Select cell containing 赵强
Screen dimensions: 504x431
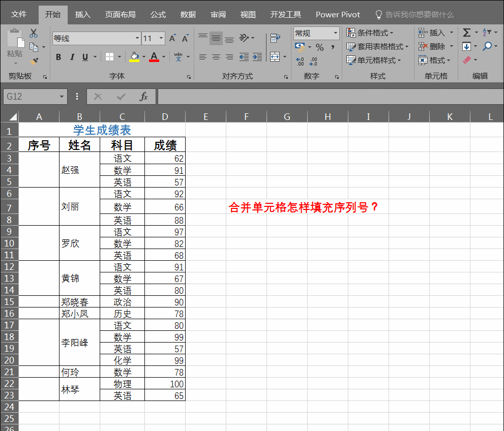tap(79, 170)
